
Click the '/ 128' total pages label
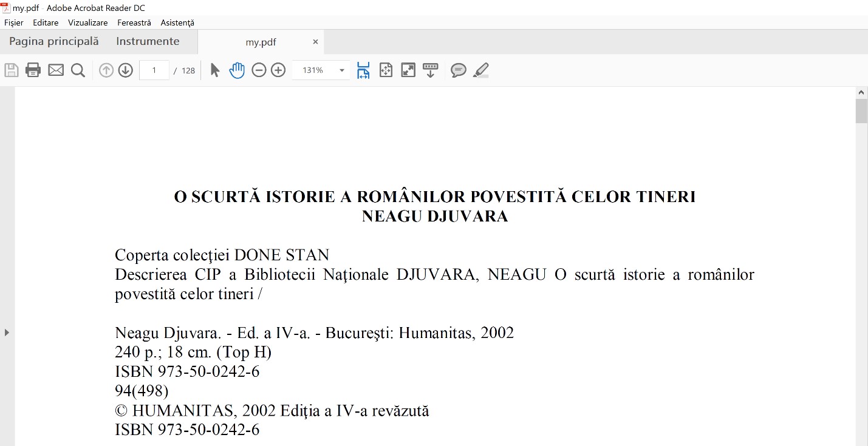(x=185, y=70)
